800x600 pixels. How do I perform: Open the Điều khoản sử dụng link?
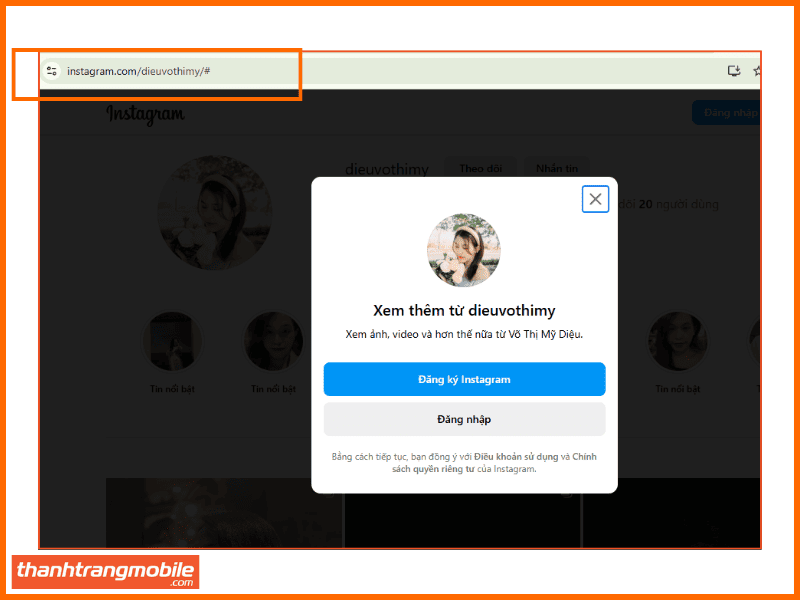(x=516, y=457)
